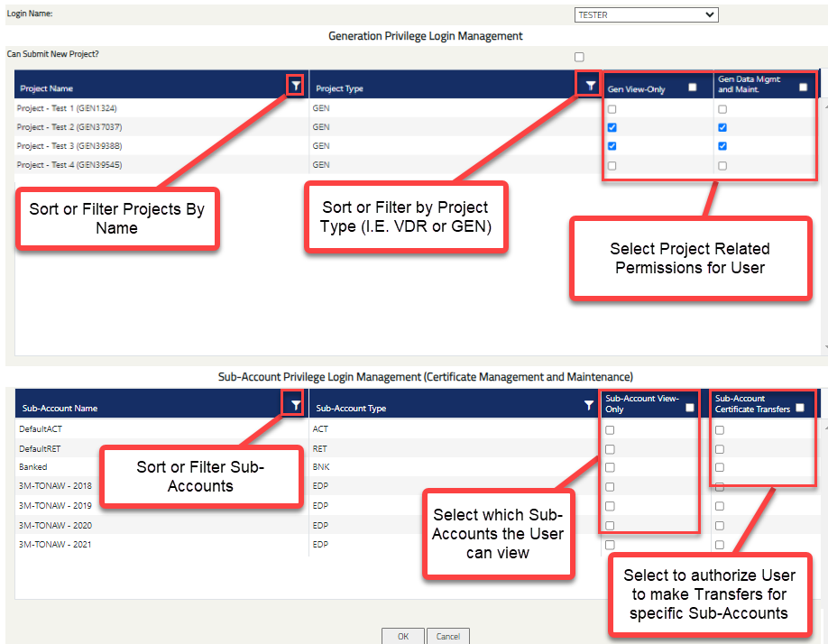Enable view-only for 3M-TONAW - 2021 sub-account

coord(610,545)
